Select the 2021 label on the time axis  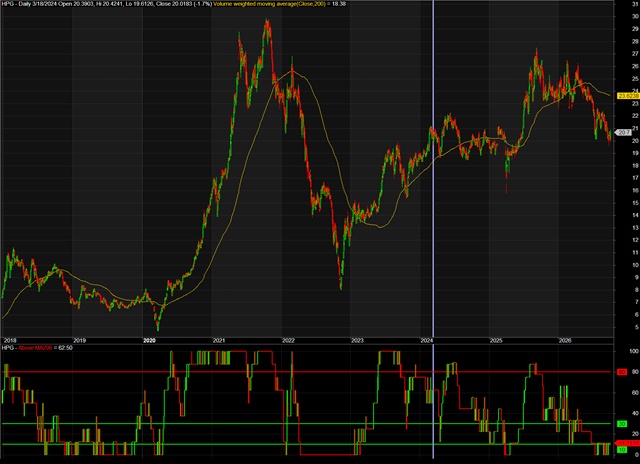[x=219, y=340]
